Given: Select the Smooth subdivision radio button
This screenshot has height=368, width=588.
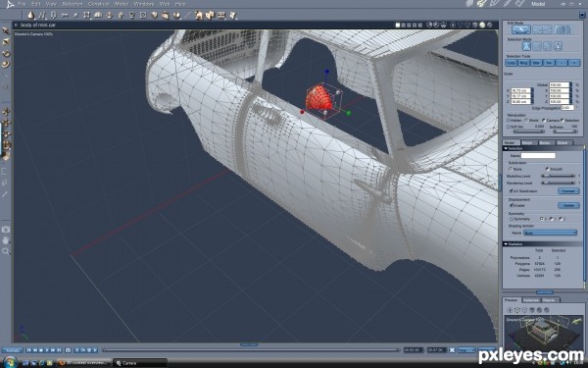Looking at the screenshot, I should (547, 169).
